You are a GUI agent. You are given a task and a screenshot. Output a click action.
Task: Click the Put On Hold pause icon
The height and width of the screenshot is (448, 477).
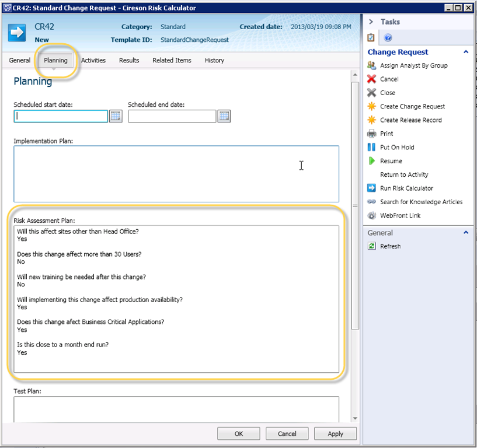[371, 148]
